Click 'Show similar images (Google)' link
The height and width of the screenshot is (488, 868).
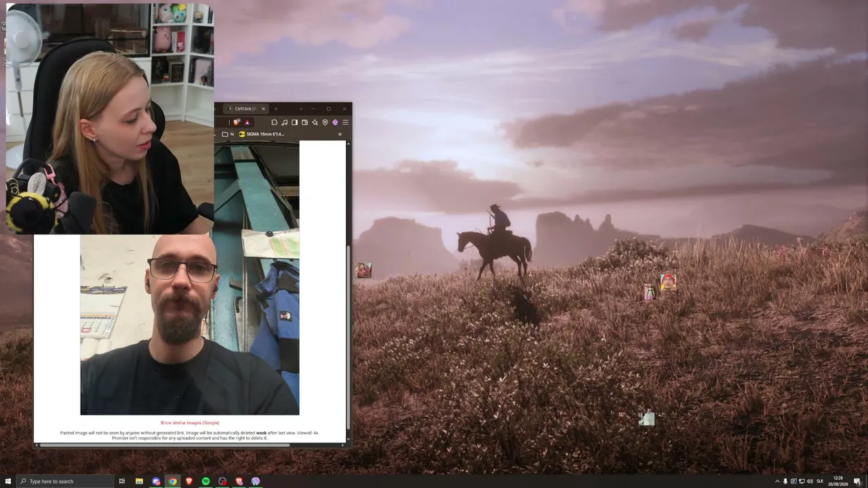point(190,423)
